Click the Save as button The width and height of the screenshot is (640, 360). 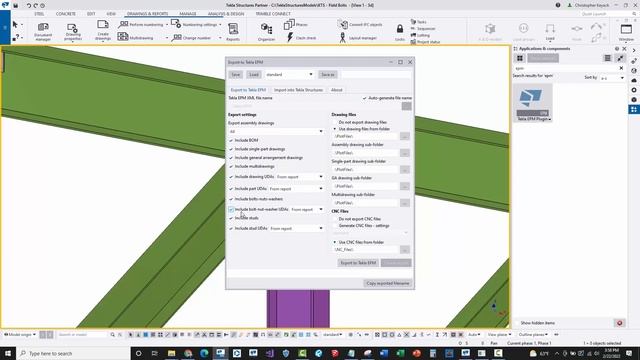328,75
